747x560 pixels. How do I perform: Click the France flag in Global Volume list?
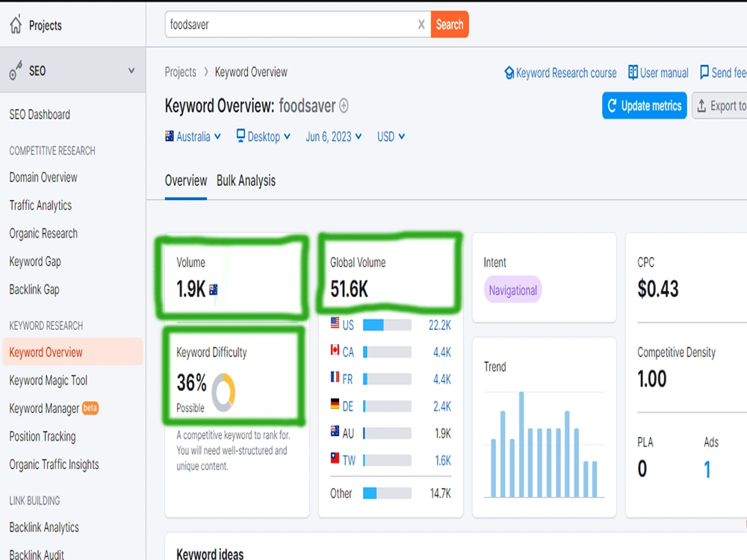[335, 377]
